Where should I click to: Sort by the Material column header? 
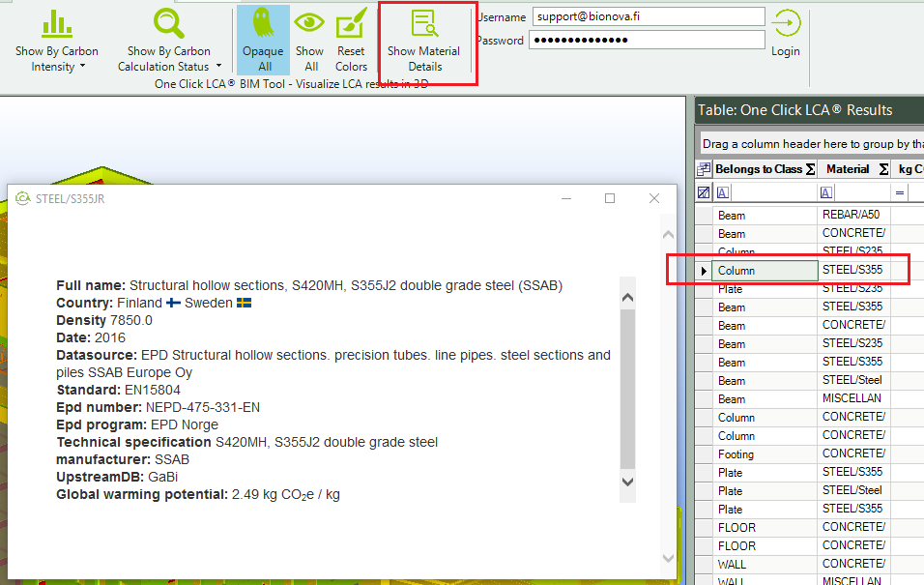click(x=848, y=169)
